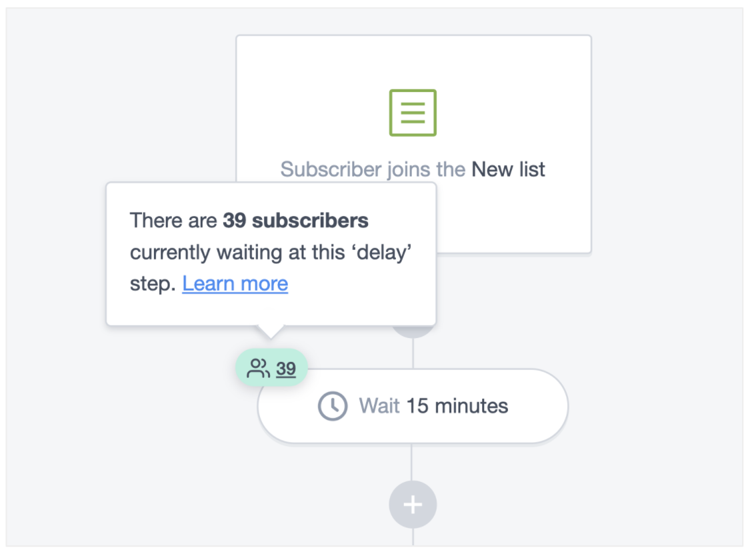Click the green list icon in trigger card

click(x=413, y=113)
